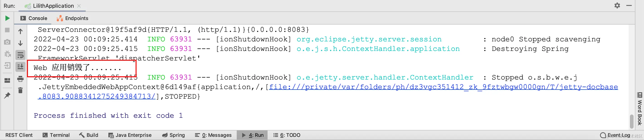Click org.eclipse.jetty.server.session logger name
Image resolution: width=644 pixels, height=140 pixels.
pyautogui.click(x=369, y=39)
